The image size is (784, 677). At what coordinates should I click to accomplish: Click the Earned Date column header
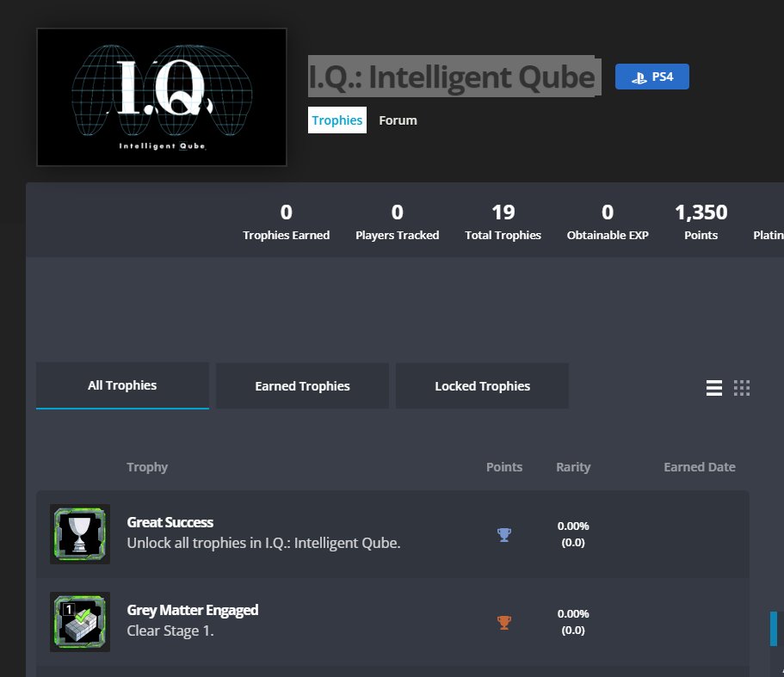(x=700, y=467)
